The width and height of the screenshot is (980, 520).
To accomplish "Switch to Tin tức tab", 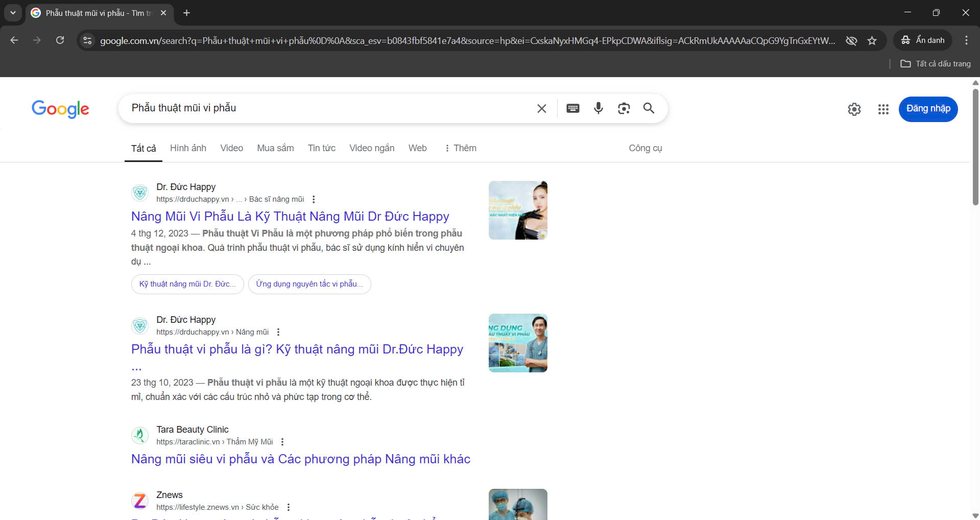I will tap(322, 148).
